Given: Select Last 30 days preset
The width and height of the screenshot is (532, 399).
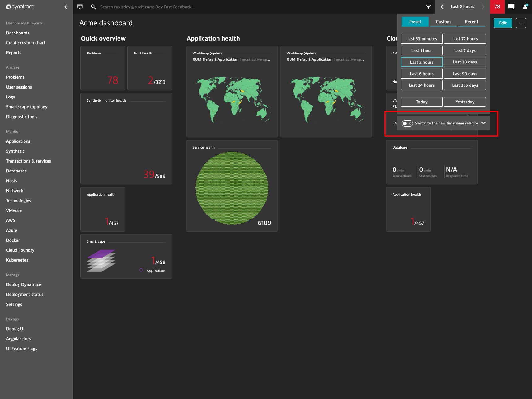Looking at the screenshot, I should pos(465,62).
